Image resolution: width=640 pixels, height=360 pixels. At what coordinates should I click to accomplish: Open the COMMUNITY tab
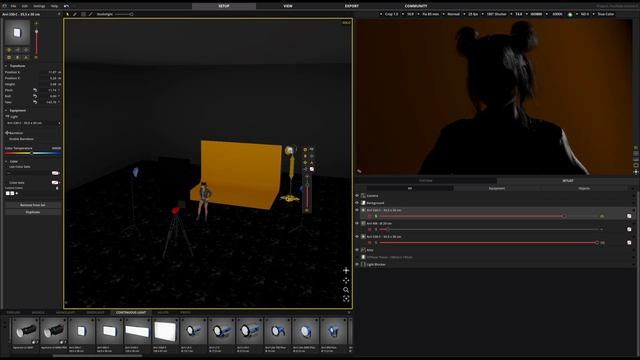pos(416,6)
